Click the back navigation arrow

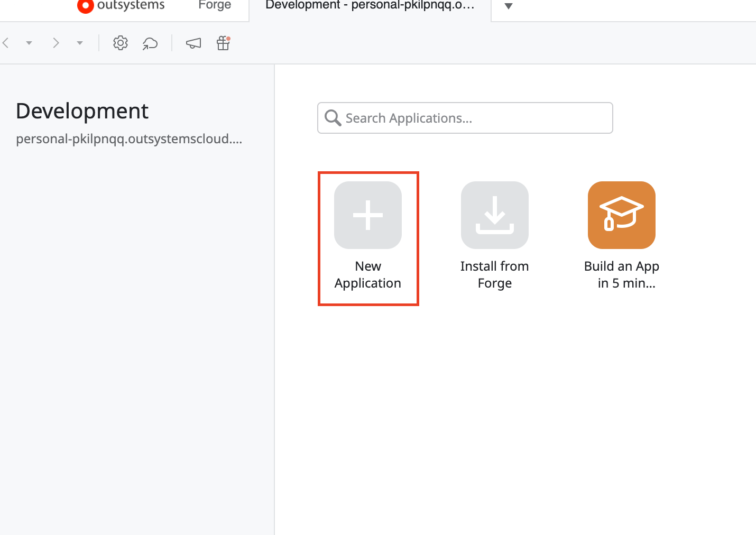coord(5,43)
